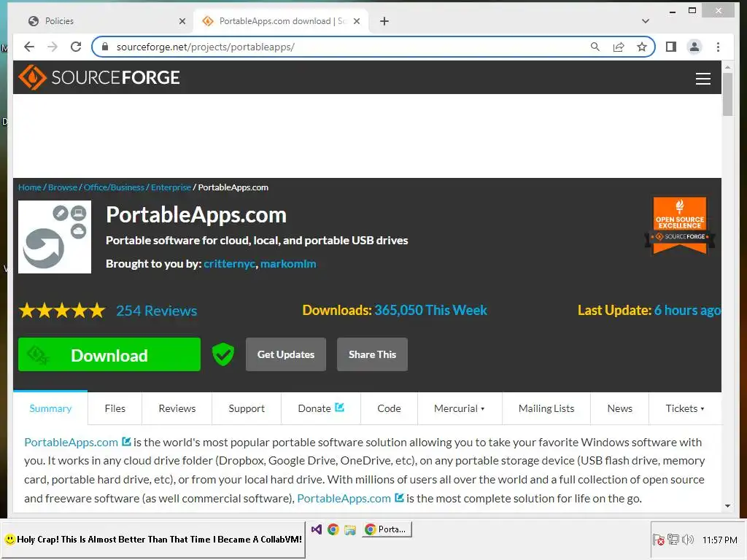Screen dimensions: 747x560
Task: Click the volume speaker tray icon
Action: click(688, 540)
